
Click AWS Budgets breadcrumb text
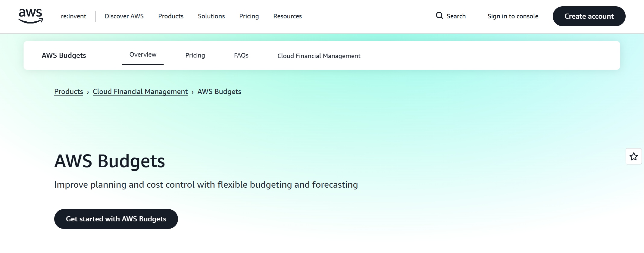(x=219, y=92)
